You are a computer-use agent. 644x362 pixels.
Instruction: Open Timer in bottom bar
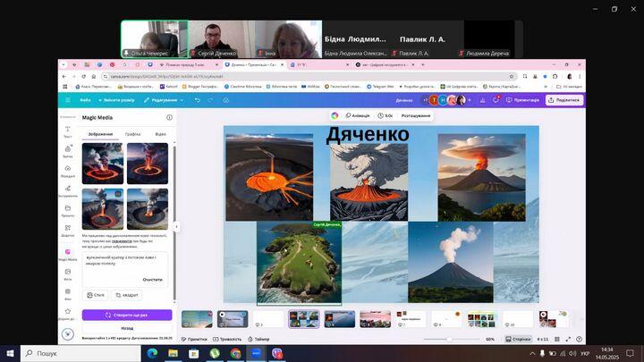point(258,339)
